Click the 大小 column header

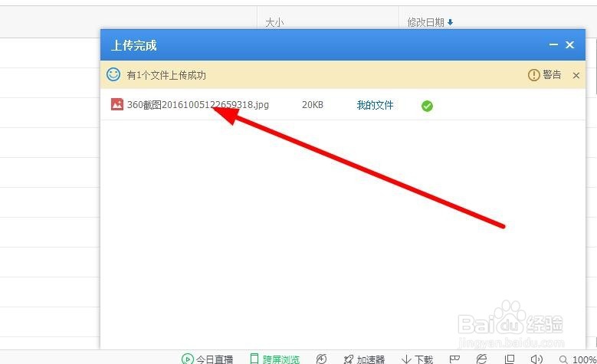[x=274, y=22]
